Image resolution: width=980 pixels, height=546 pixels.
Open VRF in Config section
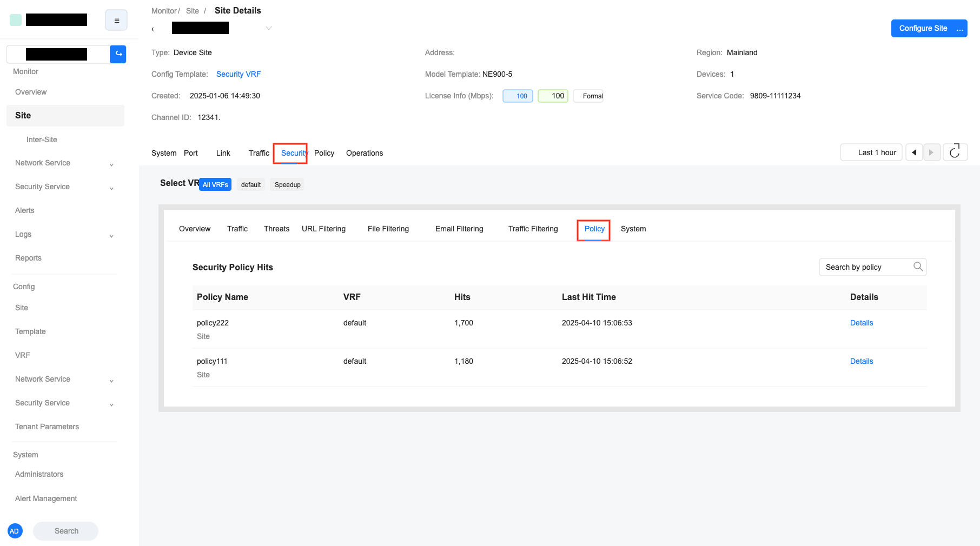tap(23, 356)
